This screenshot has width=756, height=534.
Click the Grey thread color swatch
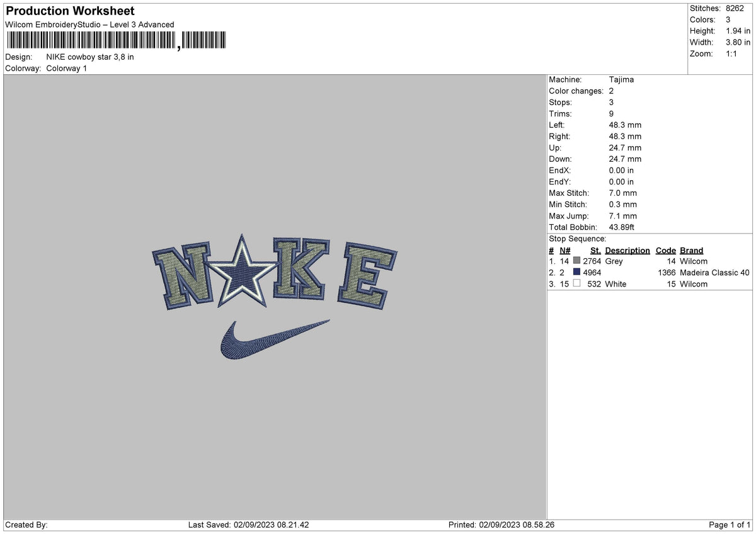click(x=576, y=261)
